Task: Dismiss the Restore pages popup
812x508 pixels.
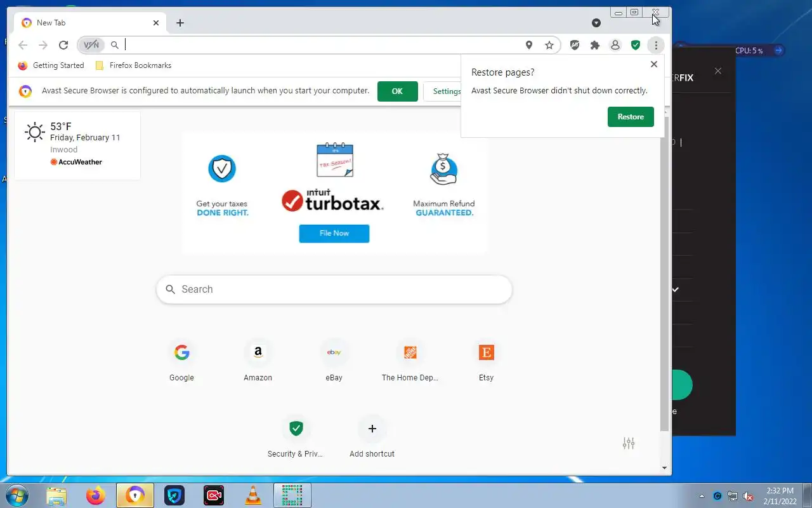Action: pyautogui.click(x=654, y=64)
